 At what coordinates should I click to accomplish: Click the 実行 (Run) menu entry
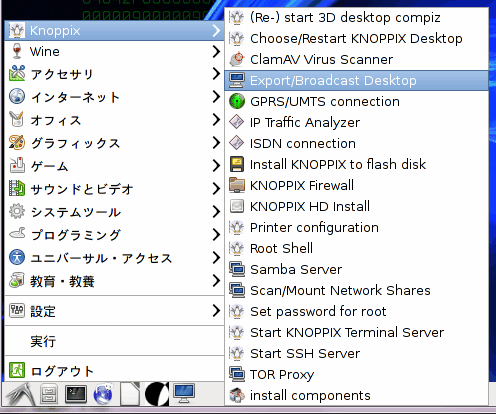pos(114,341)
